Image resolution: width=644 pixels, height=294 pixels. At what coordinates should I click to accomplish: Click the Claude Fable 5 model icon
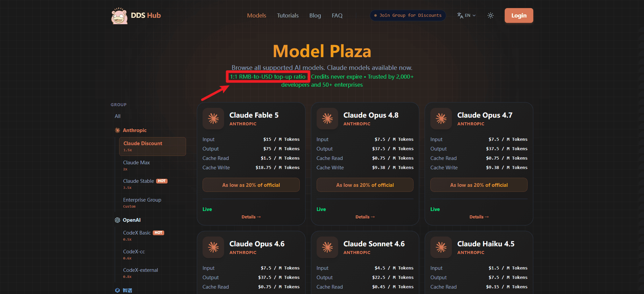pyautogui.click(x=213, y=119)
